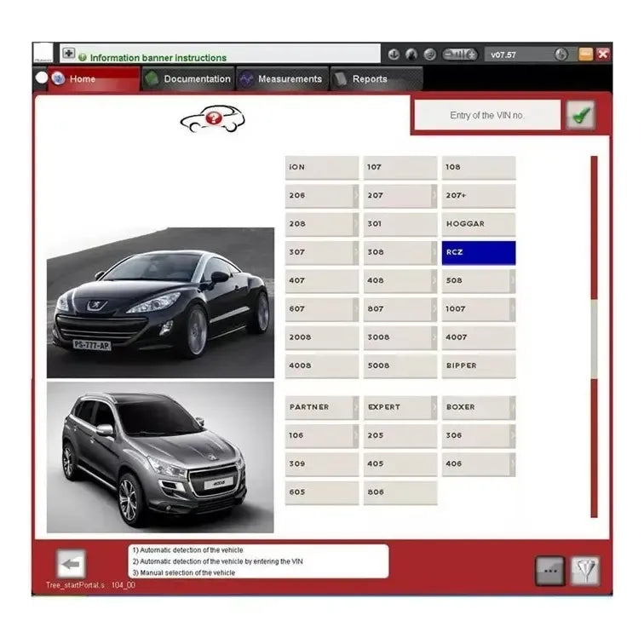Expand the arrow on the BOXER button

pyautogui.click(x=513, y=407)
